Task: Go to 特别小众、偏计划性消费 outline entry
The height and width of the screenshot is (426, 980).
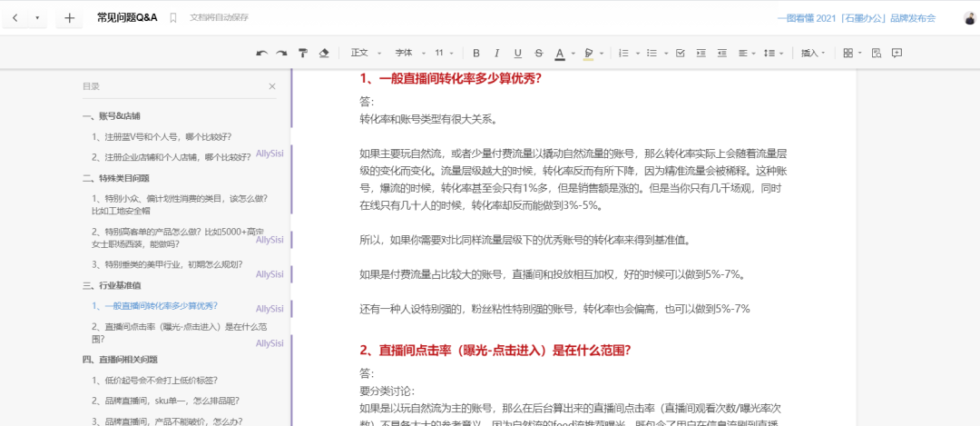Action: pos(180,204)
